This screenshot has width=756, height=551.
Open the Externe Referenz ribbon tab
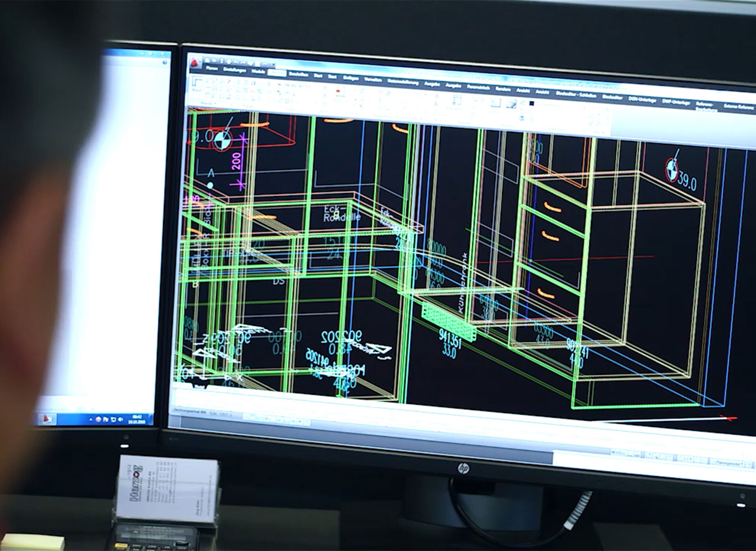pyautogui.click(x=739, y=107)
